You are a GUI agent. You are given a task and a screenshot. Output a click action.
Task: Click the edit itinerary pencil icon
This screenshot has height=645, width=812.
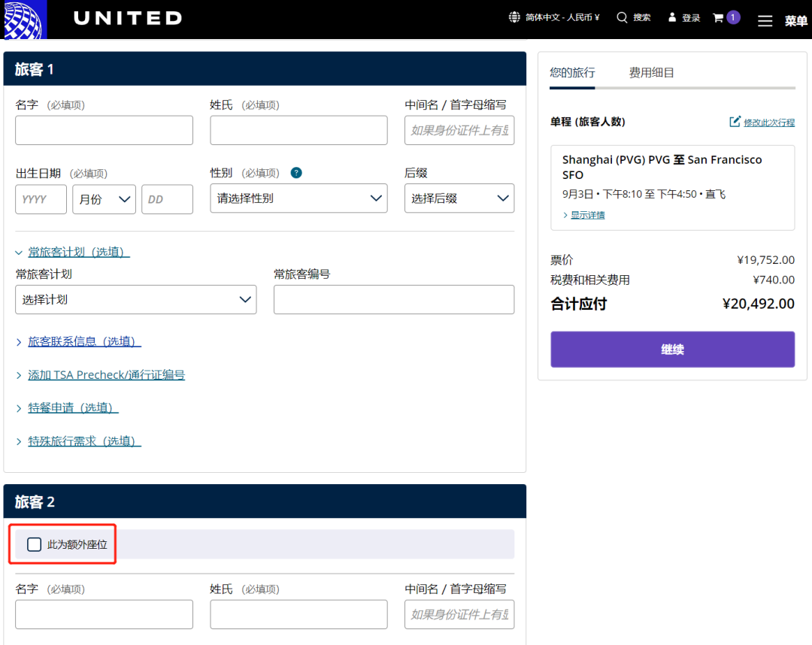735,122
